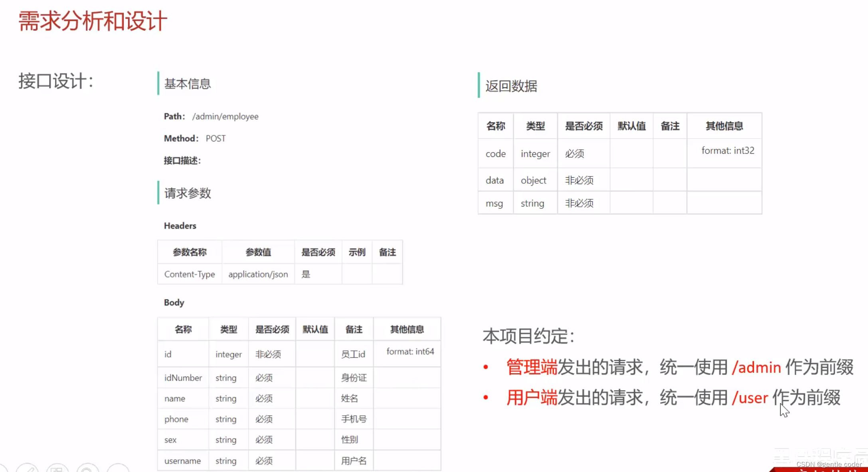
Task: Click the username row name cell
Action: 182,461
